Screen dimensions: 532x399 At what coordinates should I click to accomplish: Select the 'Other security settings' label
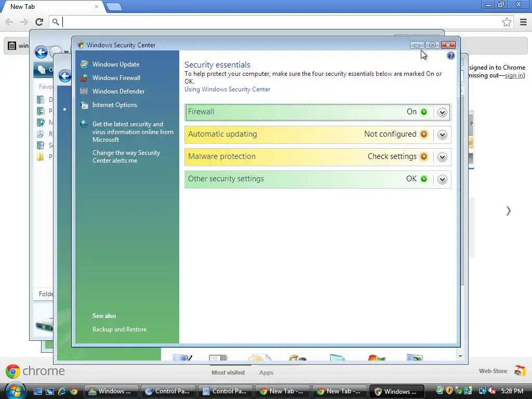[226, 179]
